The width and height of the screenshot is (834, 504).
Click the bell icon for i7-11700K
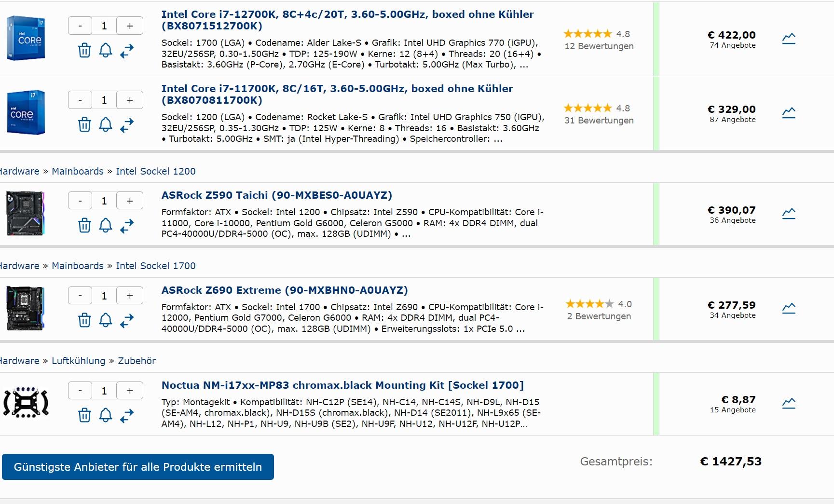click(x=106, y=124)
